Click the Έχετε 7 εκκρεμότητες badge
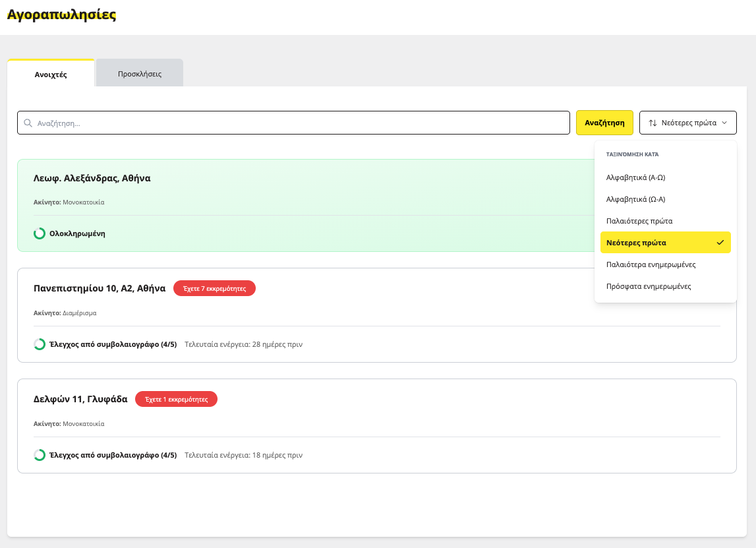 (215, 288)
